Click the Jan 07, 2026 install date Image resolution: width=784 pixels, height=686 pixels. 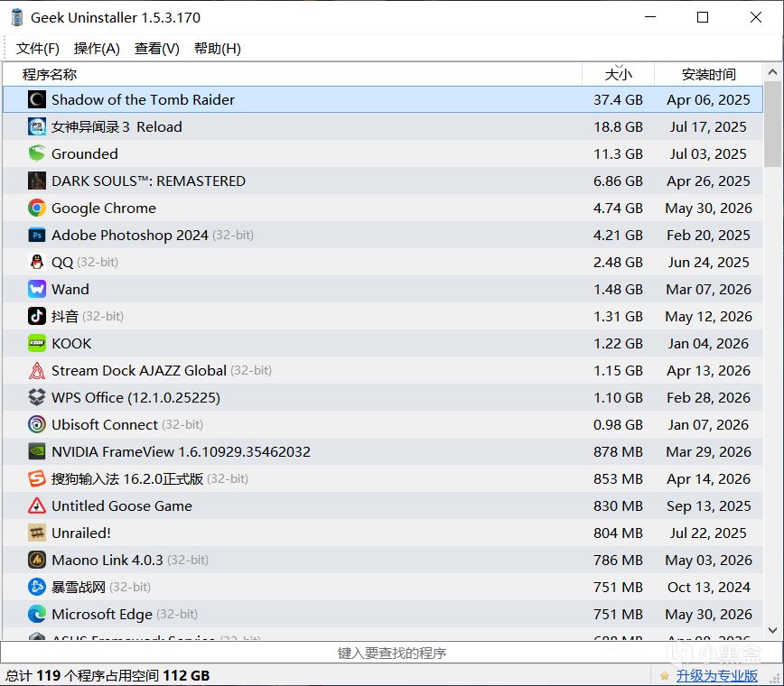(x=708, y=424)
